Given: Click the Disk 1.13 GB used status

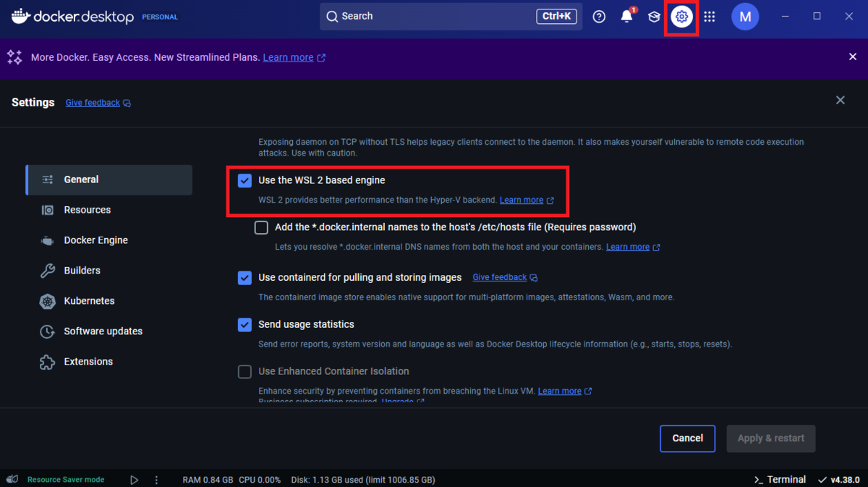Looking at the screenshot, I should tap(365, 480).
